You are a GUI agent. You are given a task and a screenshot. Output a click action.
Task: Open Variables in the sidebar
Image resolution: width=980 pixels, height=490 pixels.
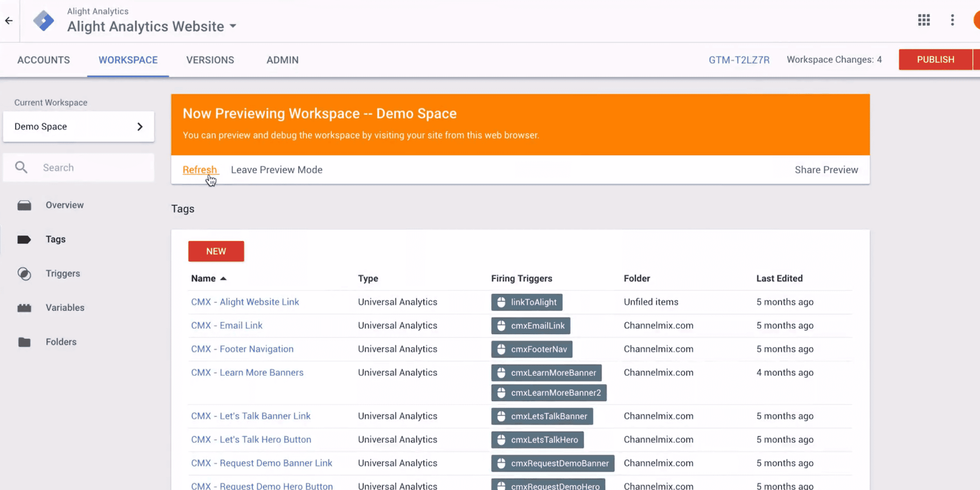pos(65,308)
